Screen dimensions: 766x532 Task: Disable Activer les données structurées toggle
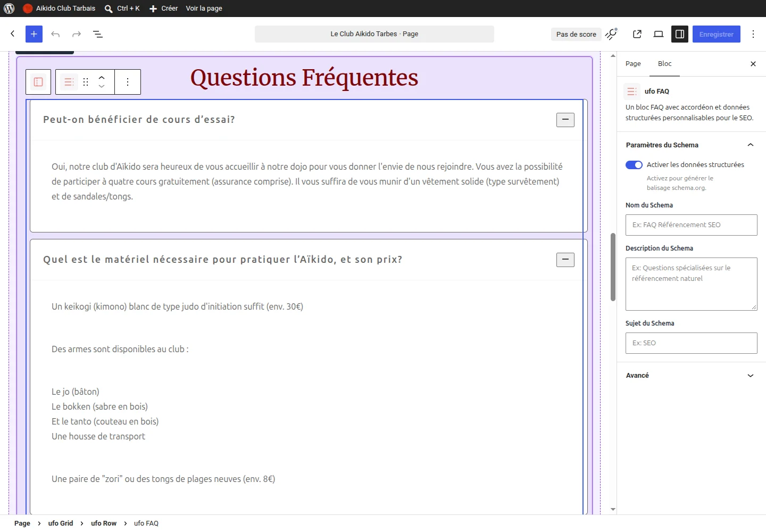click(634, 165)
